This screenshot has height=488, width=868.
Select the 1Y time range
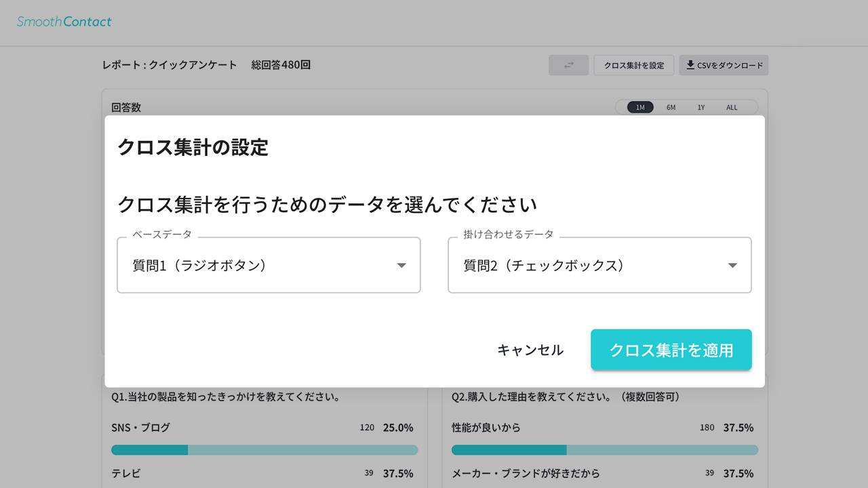click(x=701, y=107)
